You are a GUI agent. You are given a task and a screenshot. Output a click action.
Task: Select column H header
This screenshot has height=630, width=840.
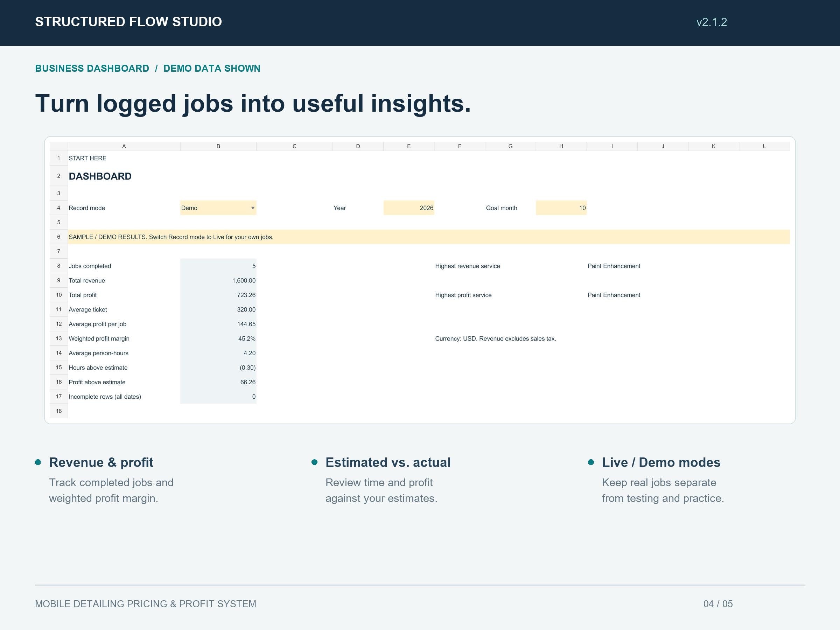tap(561, 146)
